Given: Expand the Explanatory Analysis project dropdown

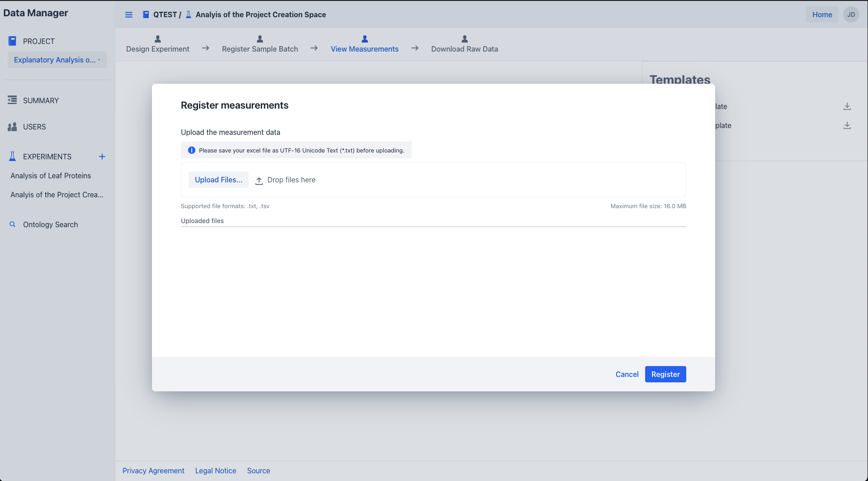Looking at the screenshot, I should click(x=57, y=60).
